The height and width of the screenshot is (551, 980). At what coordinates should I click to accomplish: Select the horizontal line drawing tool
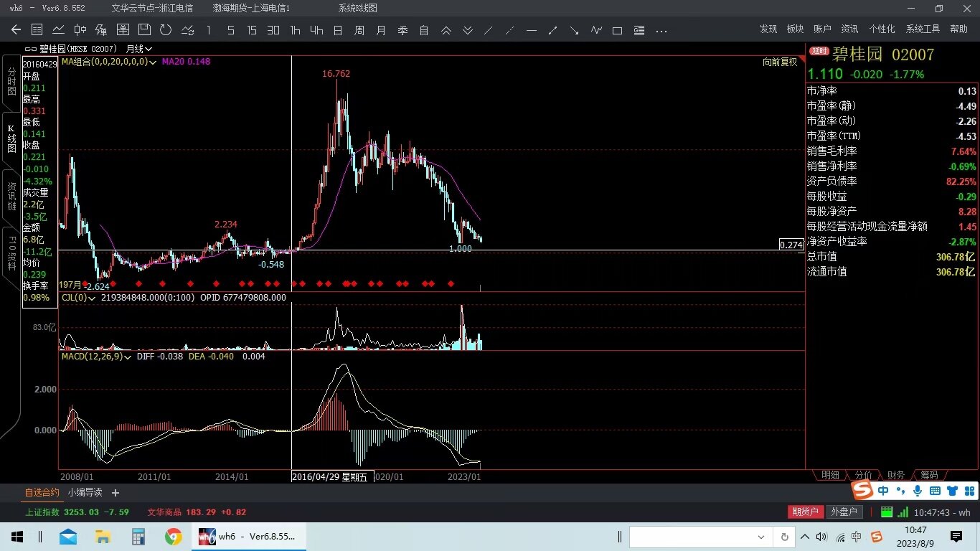pos(532,30)
